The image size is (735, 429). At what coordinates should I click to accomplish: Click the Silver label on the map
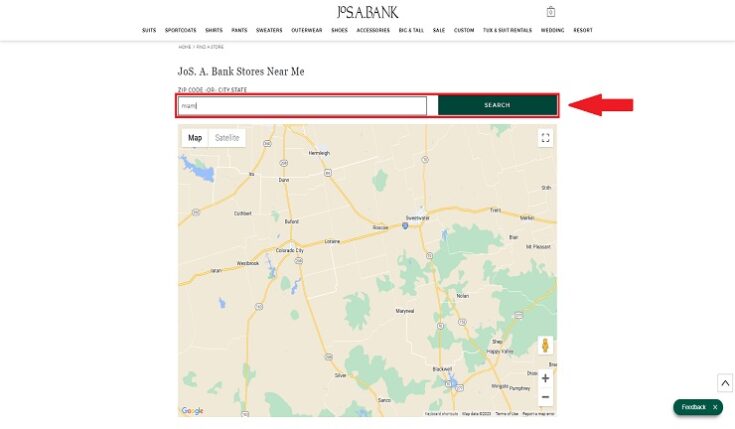pos(340,375)
